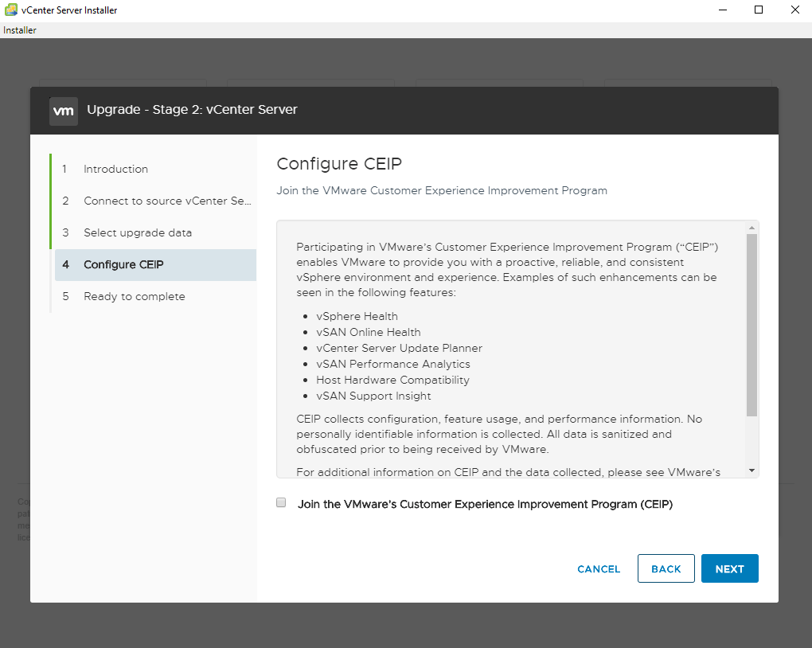The height and width of the screenshot is (648, 812).
Task: Select Connect to source vCenter Server step
Action: click(166, 201)
